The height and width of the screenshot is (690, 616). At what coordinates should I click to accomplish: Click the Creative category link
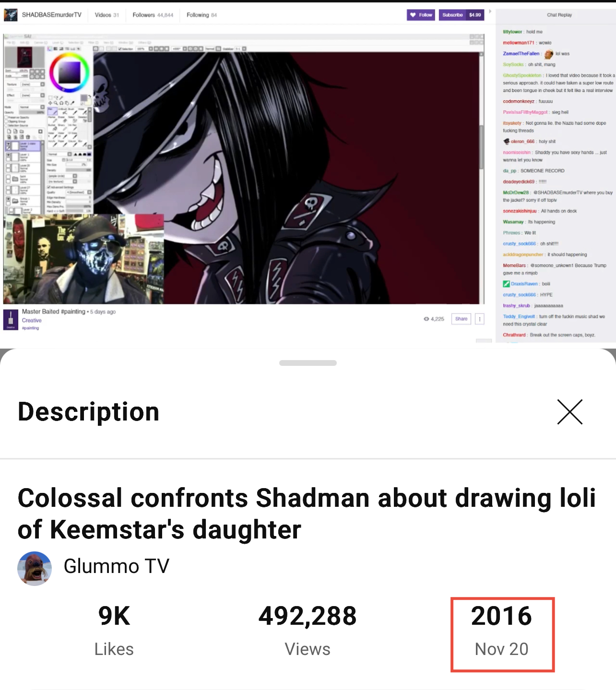pyautogui.click(x=32, y=320)
